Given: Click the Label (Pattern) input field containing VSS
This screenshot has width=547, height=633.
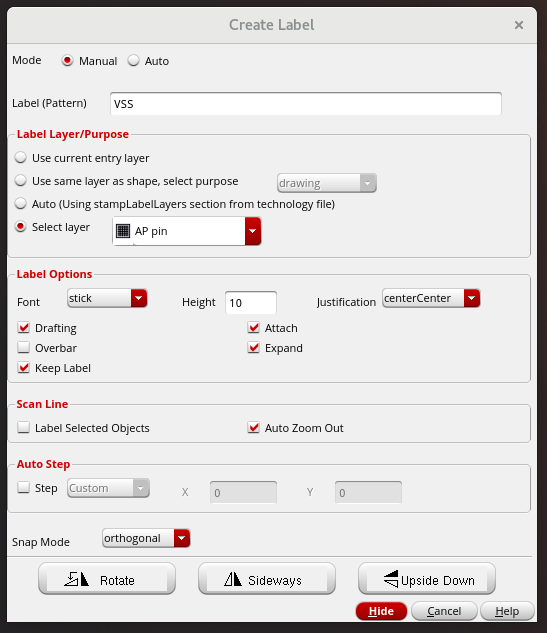Looking at the screenshot, I should [306, 104].
